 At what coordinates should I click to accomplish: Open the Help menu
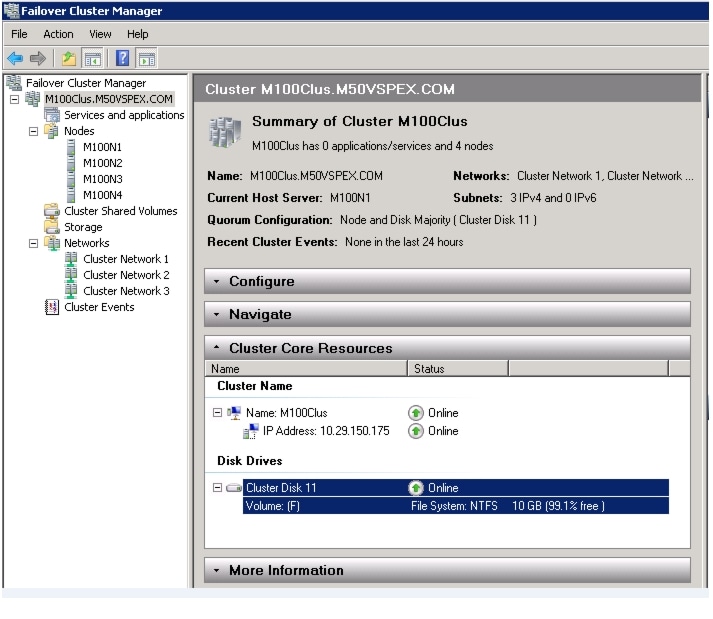(137, 34)
